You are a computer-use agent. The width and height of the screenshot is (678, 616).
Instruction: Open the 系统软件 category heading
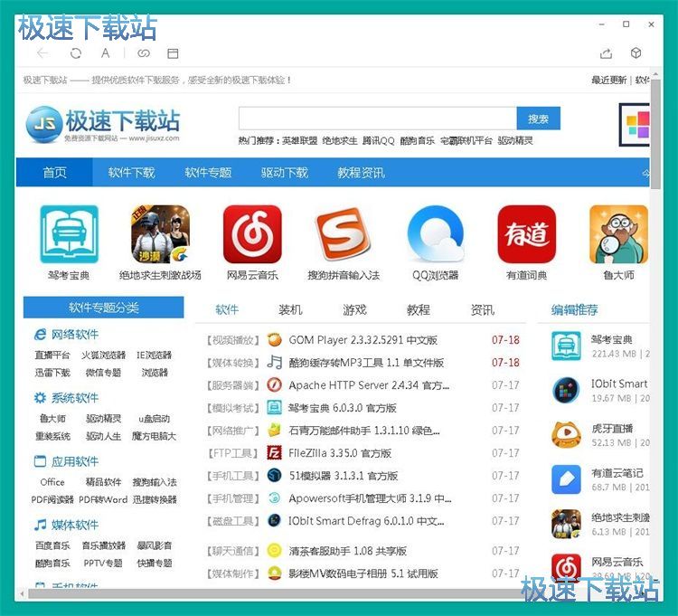point(75,397)
